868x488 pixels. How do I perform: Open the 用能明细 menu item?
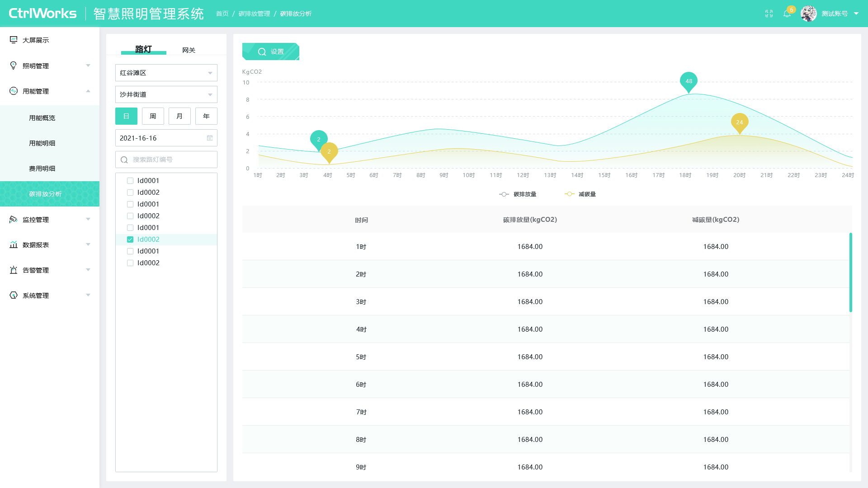(42, 143)
